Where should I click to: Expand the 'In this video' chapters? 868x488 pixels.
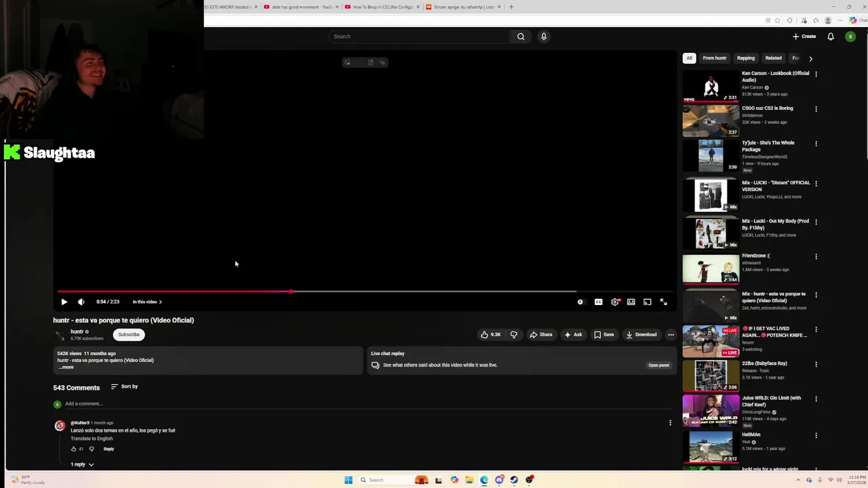pyautogui.click(x=147, y=302)
